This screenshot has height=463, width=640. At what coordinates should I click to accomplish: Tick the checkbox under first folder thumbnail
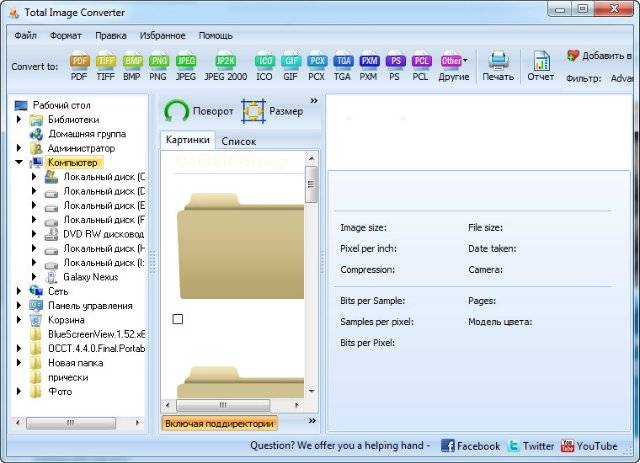[178, 319]
